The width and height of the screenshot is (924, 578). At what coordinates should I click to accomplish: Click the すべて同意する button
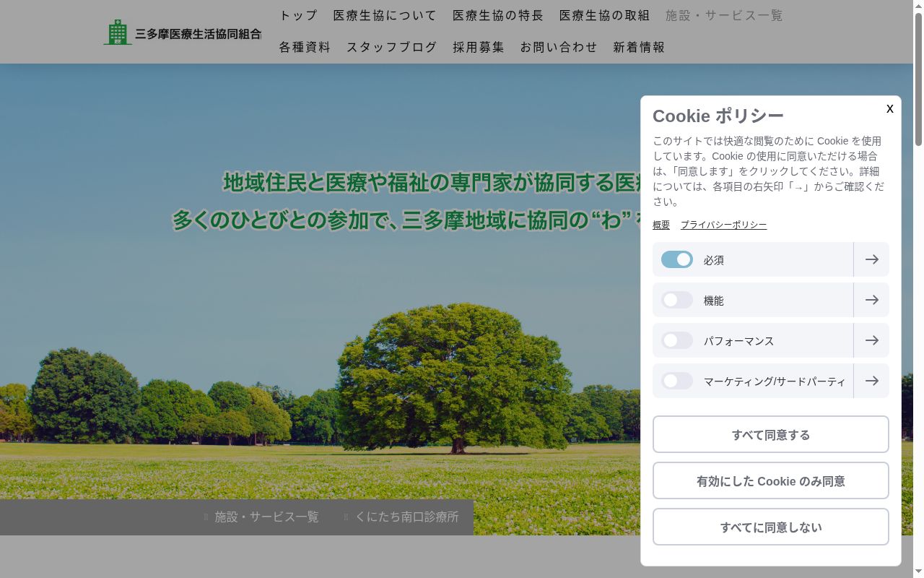click(771, 434)
